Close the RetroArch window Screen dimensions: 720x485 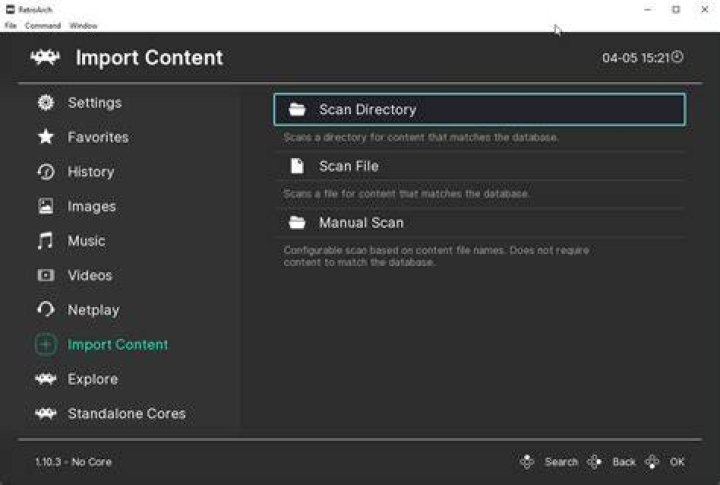coord(705,9)
